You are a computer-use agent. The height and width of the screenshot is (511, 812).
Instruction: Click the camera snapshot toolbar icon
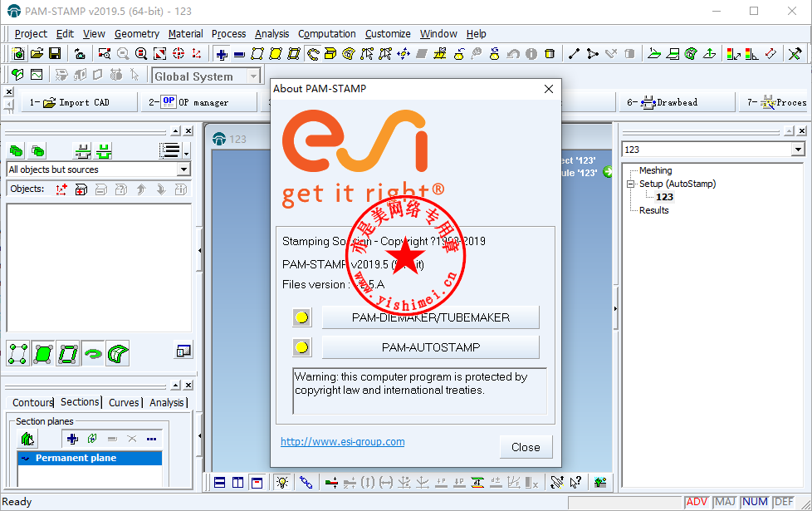(x=80, y=53)
